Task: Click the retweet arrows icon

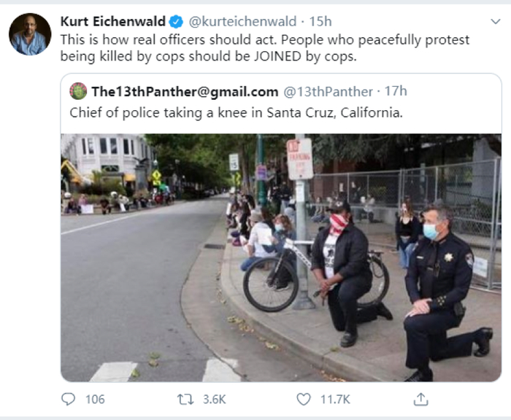Action: tap(185, 399)
